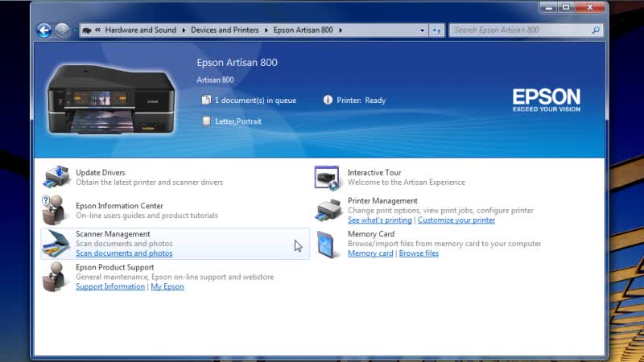
Task: Click the Memory Card SD icon
Action: coord(327,245)
